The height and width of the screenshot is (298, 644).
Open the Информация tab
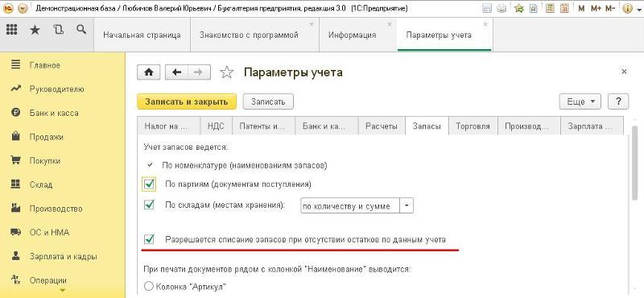click(358, 35)
